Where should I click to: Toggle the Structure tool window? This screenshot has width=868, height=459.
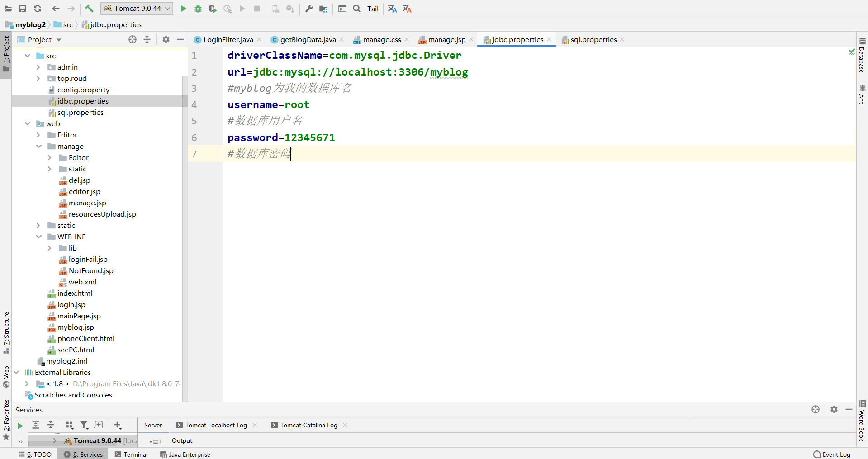point(6,333)
